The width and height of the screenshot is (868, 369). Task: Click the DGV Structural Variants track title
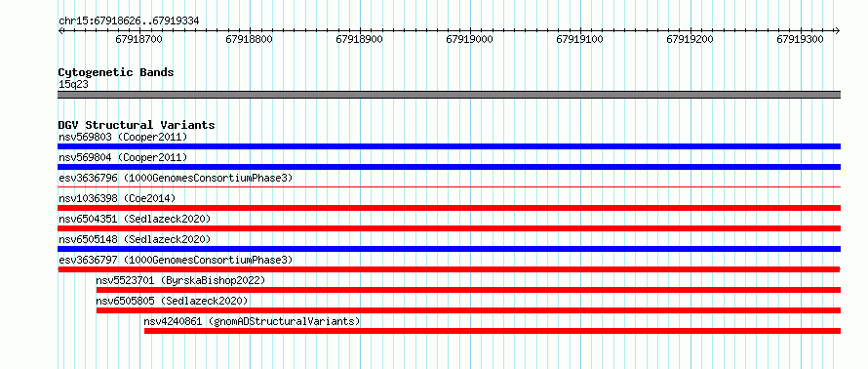click(137, 125)
